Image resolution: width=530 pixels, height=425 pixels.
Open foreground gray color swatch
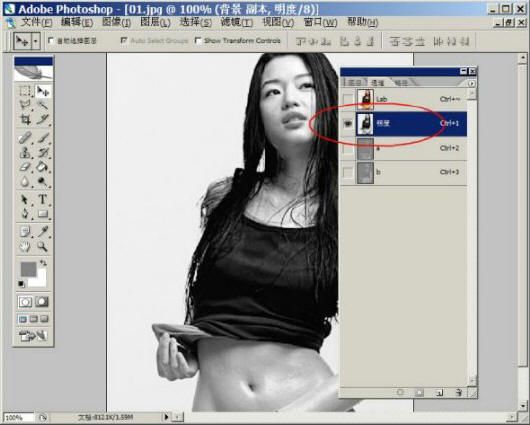tap(28, 269)
